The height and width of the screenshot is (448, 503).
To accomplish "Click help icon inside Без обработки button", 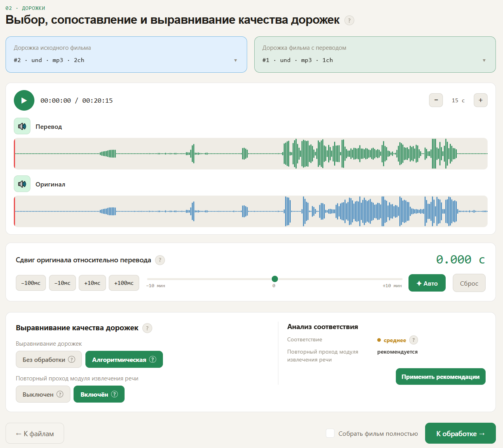I will 72,359.
